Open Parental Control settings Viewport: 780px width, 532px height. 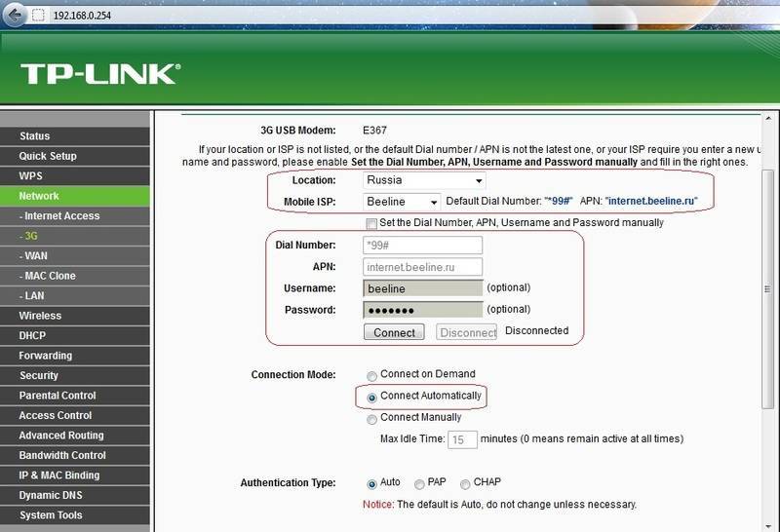(75, 396)
